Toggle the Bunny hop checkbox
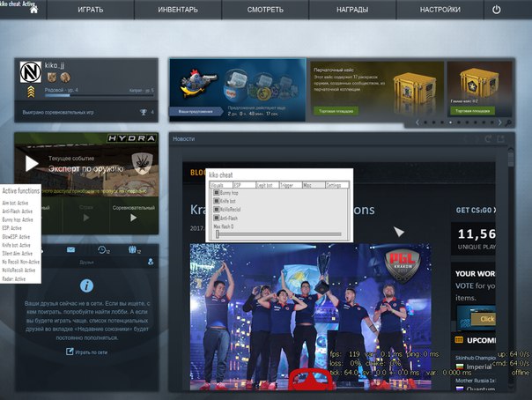 [217, 193]
